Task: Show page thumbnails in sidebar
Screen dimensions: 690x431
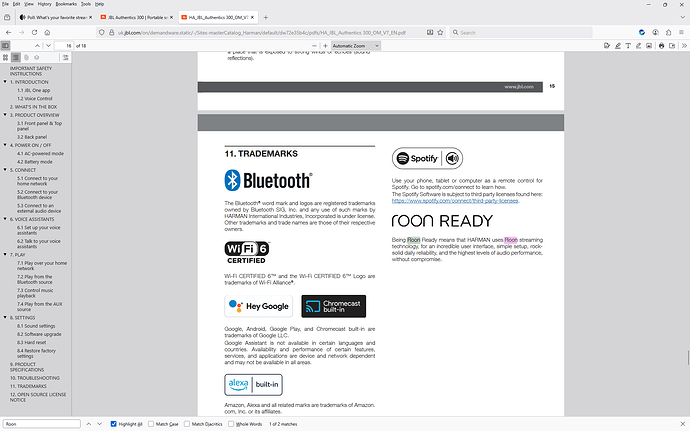Action: pyautogui.click(x=5, y=57)
